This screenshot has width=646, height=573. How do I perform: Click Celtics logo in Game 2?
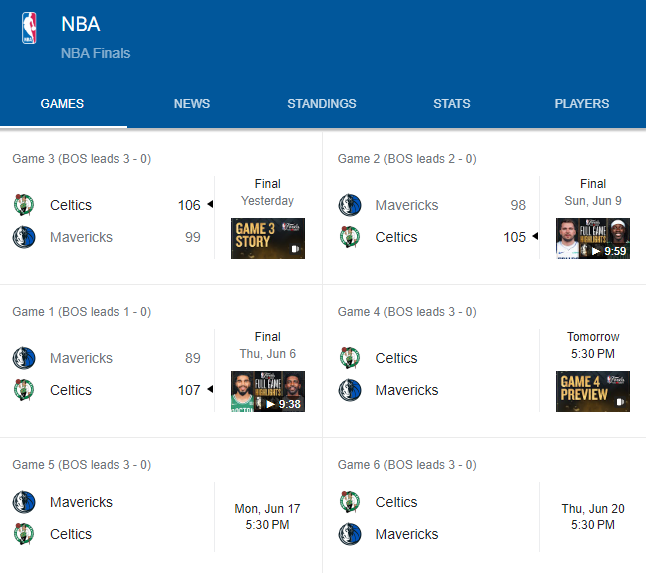[350, 237]
